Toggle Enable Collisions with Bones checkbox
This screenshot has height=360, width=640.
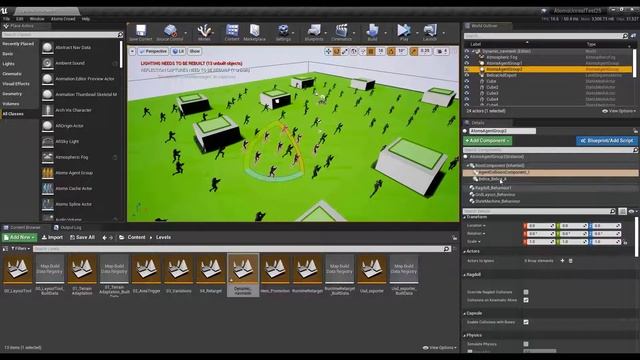pos(526,322)
